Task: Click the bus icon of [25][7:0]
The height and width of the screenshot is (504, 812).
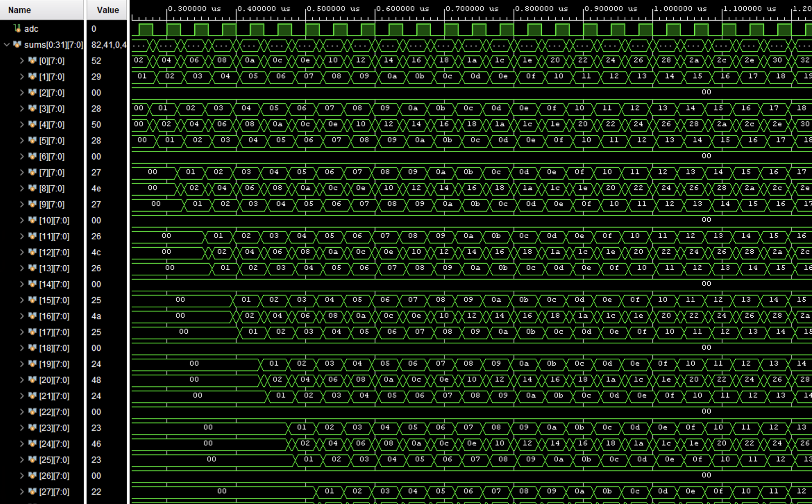Action: coord(32,460)
